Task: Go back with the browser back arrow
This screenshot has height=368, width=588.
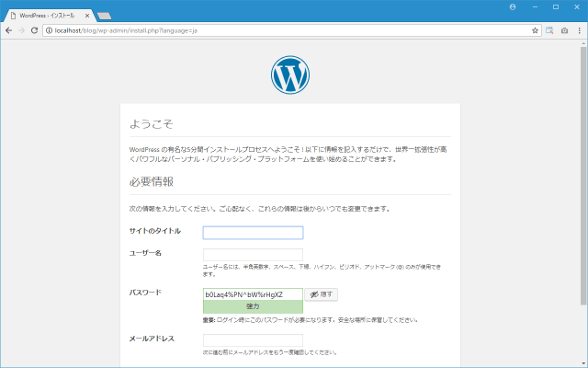Action: coord(8,30)
